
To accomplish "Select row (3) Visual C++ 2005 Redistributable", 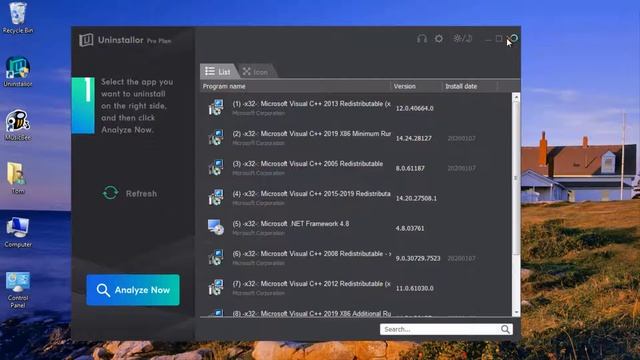I will coord(356,168).
